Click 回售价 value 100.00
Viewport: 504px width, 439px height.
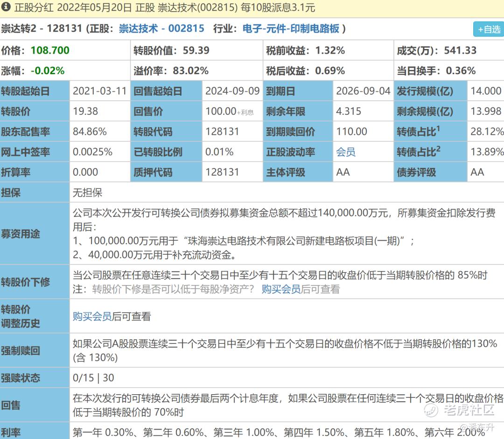tap(221, 111)
